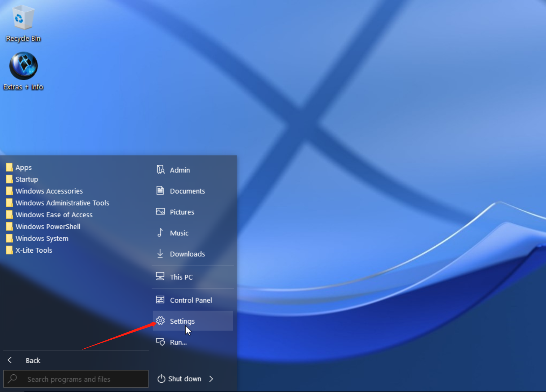
Task: Click the Settings gear icon
Action: click(x=160, y=321)
